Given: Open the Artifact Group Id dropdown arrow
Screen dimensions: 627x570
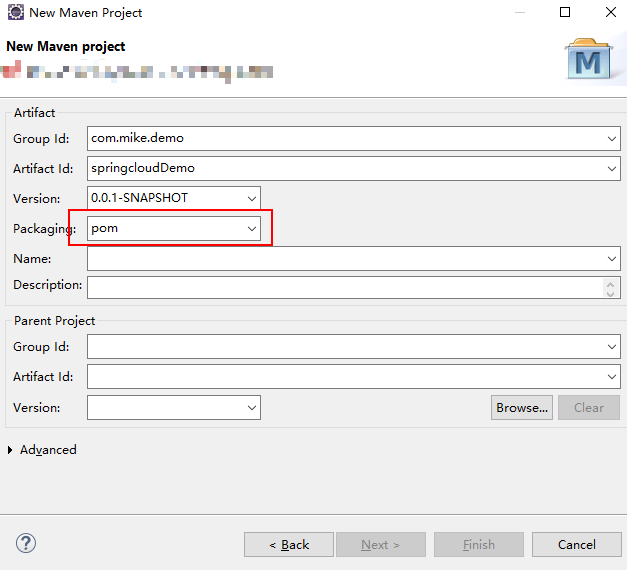Looking at the screenshot, I should click(x=611, y=138).
